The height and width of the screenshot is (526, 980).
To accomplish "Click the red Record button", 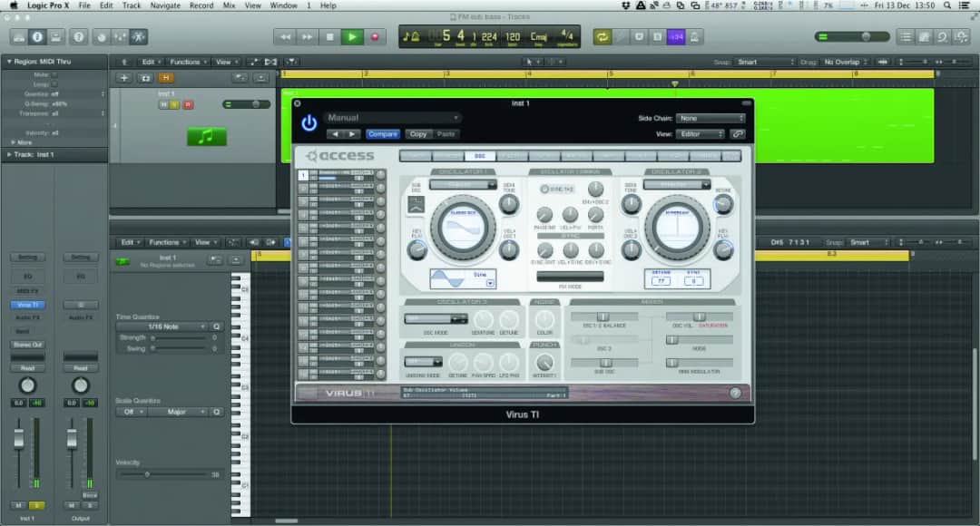I will click(374, 36).
